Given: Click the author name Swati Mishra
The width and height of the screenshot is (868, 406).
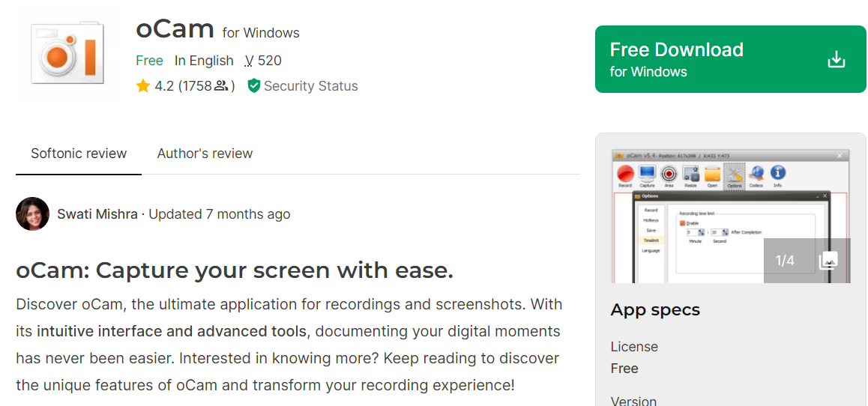Looking at the screenshot, I should point(97,214).
